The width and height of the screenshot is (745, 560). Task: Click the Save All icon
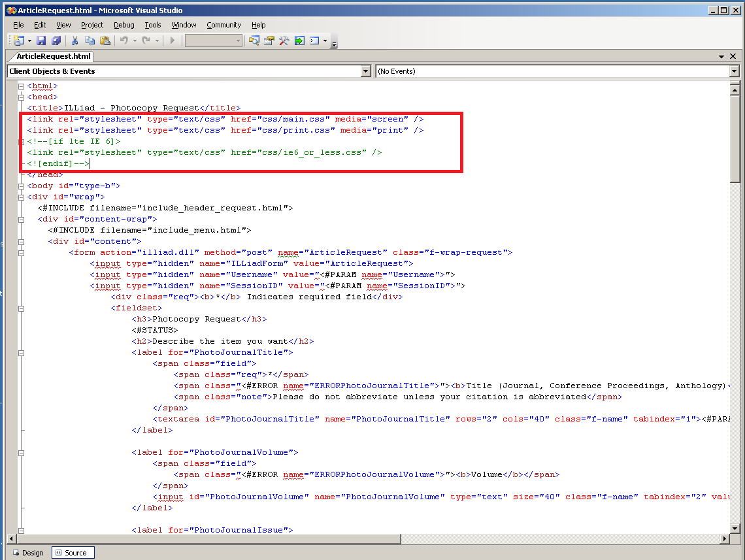pyautogui.click(x=56, y=41)
